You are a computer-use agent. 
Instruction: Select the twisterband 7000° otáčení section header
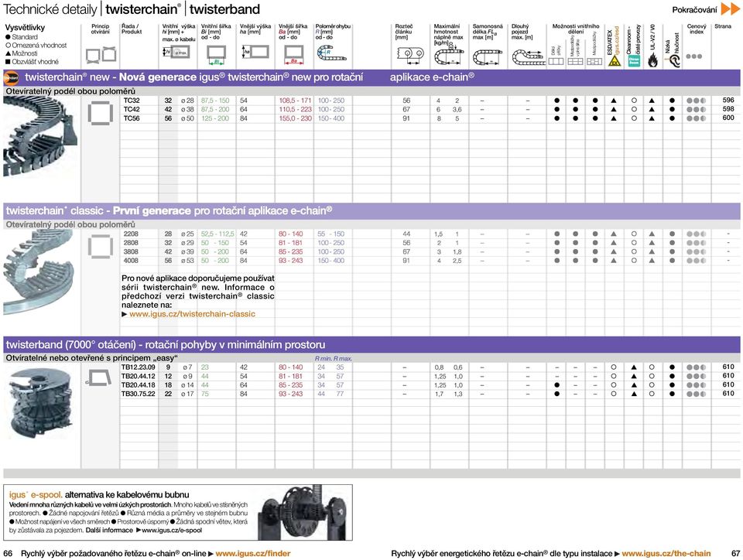[371, 345]
